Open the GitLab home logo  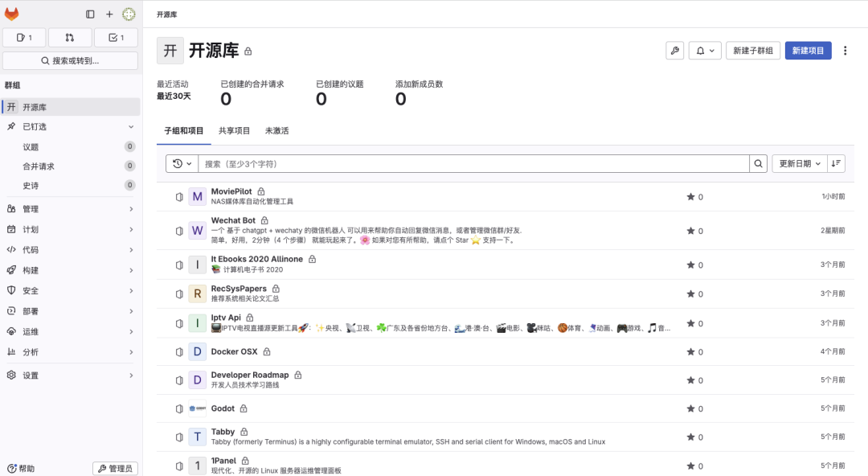click(11, 14)
